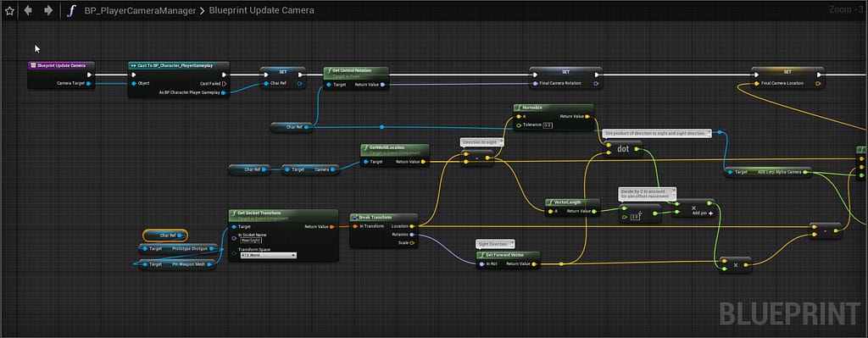
Task: Click the Final Camera Rotation input pin
Action: (x=535, y=84)
